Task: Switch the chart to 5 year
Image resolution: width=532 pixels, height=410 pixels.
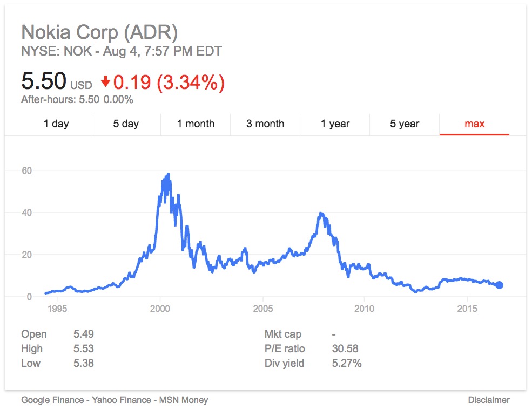Action: 405,124
